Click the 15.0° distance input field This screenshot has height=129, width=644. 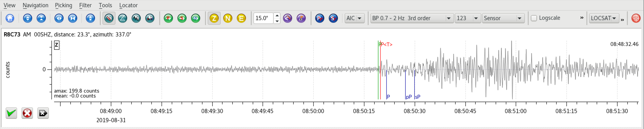click(x=264, y=18)
